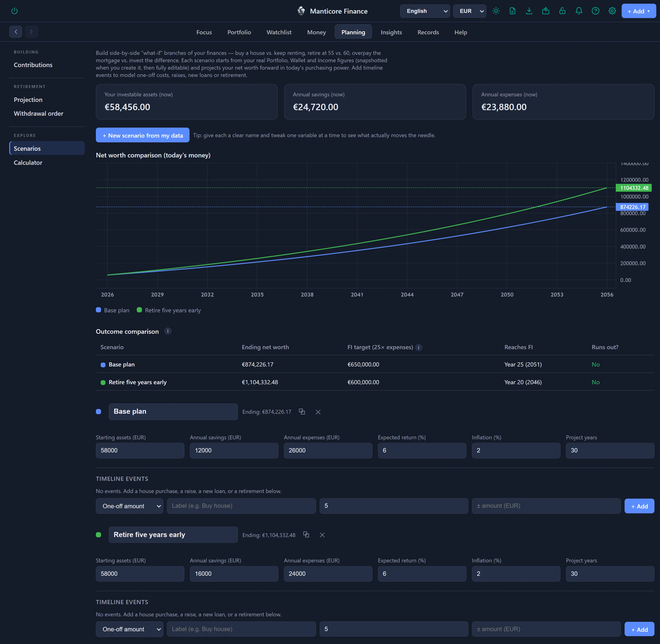Edit Retire early Annual expenses 24000 field
Screen dimensions: 660x644
click(328, 574)
